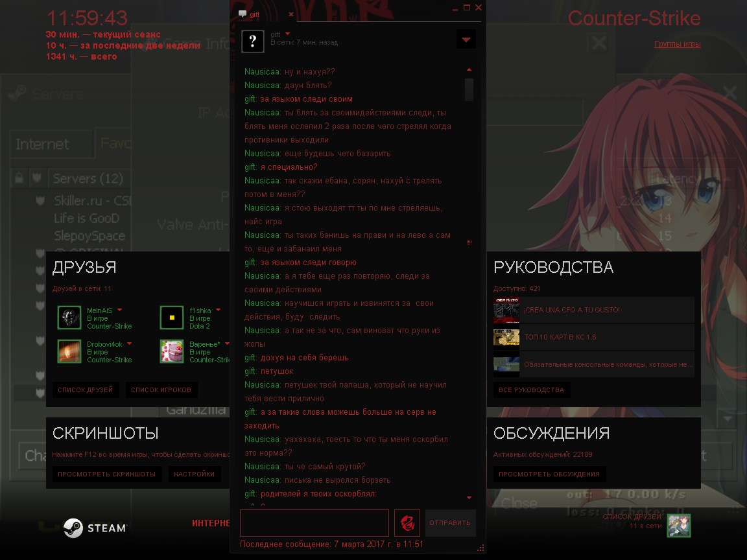Screen dimensions: 747x560
Task: Click the Steam logo at the bottom
Action: pyautogui.click(x=95, y=528)
